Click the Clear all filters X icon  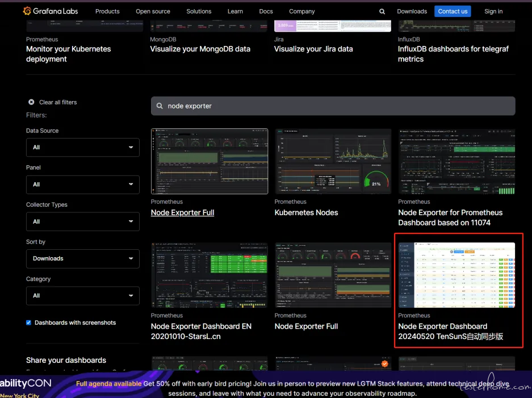(x=31, y=102)
